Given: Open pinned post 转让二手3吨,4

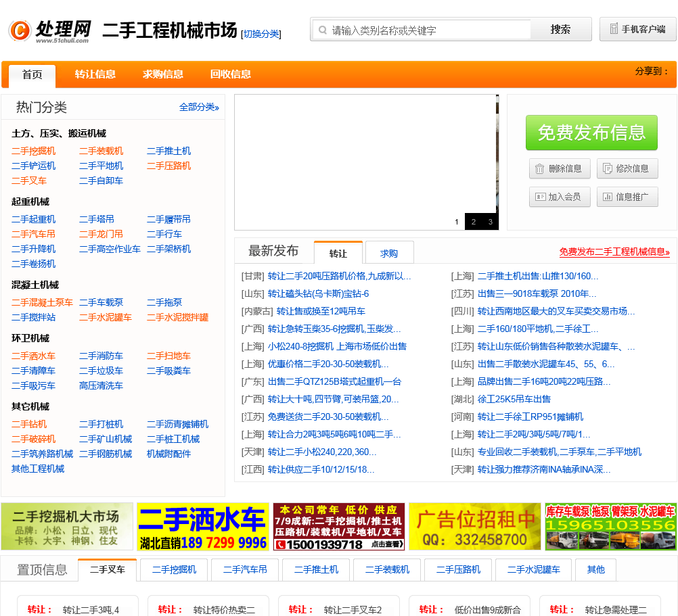Looking at the screenshot, I should tap(91, 610).
